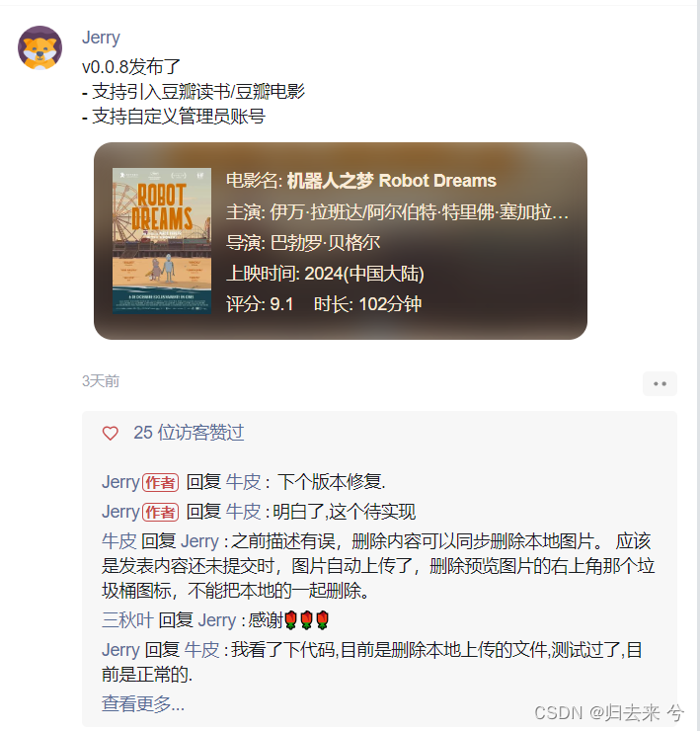700x731 pixels.
Task: Open post author name Jerry at top
Action: coord(101,38)
